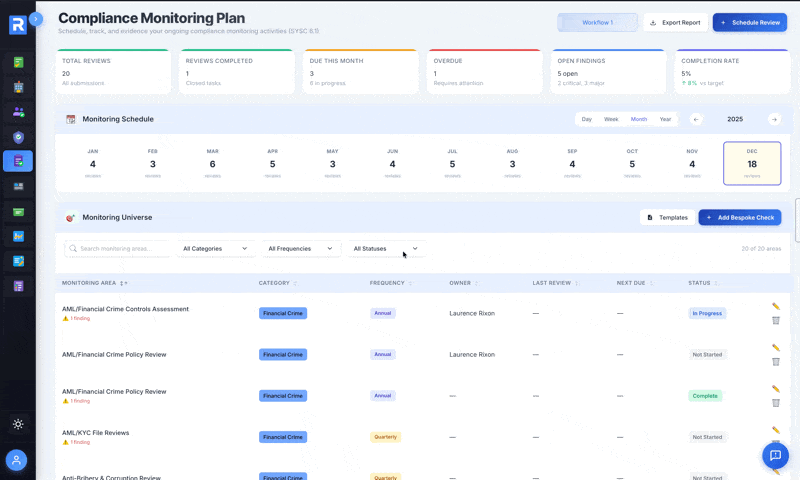Sort by Frequency column header
800x480 pixels.
[391, 283]
